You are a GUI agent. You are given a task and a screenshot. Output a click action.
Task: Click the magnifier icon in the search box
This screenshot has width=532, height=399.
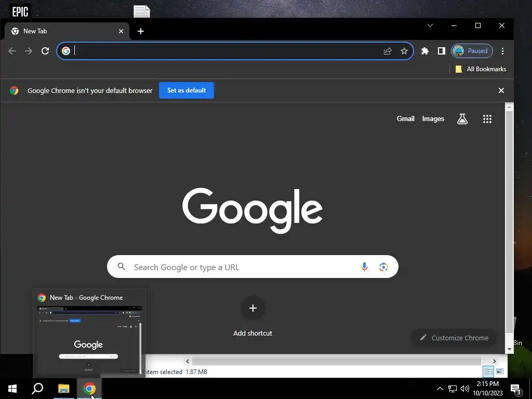point(121,267)
